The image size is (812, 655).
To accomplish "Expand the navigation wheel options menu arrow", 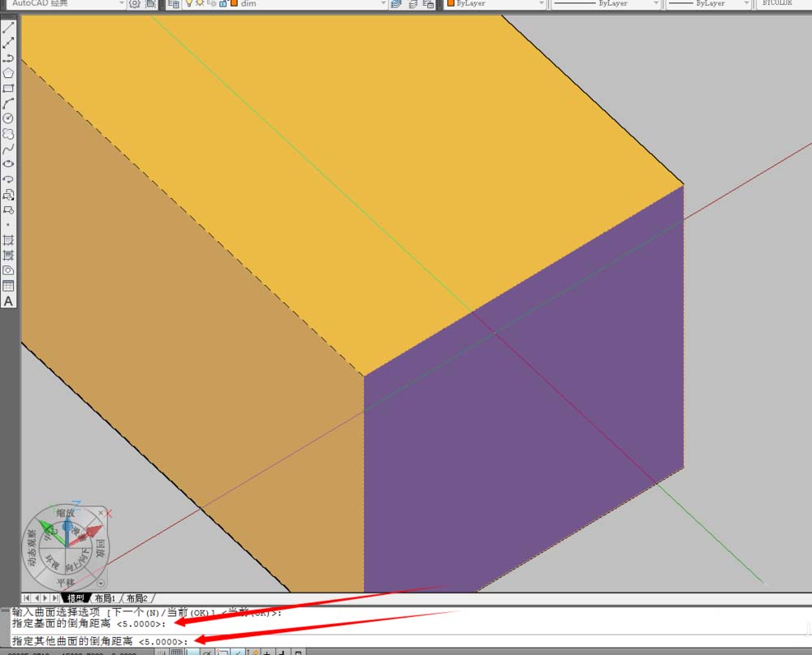I will [101, 583].
